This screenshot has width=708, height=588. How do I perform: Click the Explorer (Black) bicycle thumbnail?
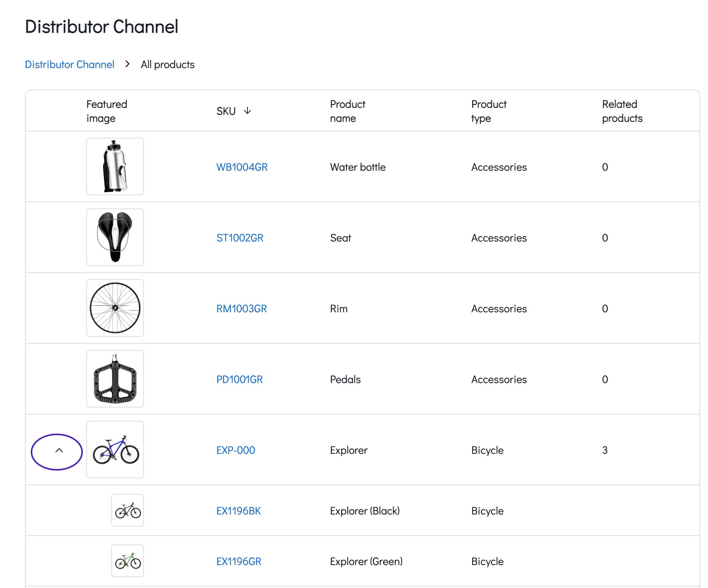coord(128,510)
